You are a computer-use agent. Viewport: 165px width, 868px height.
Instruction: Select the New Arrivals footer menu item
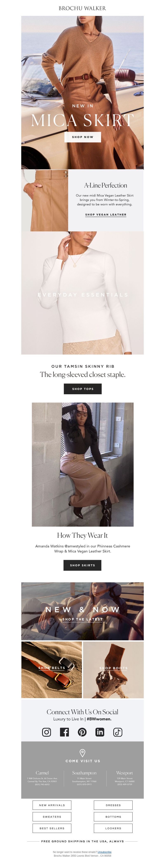[52, 805]
